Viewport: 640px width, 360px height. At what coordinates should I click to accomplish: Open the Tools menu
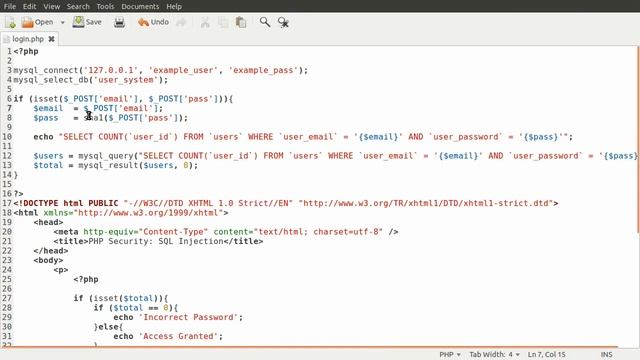[x=105, y=7]
